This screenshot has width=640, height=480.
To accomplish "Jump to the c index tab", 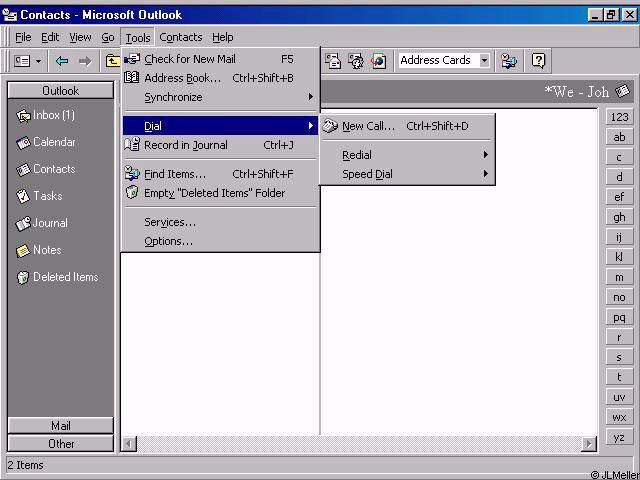I will [x=619, y=157].
